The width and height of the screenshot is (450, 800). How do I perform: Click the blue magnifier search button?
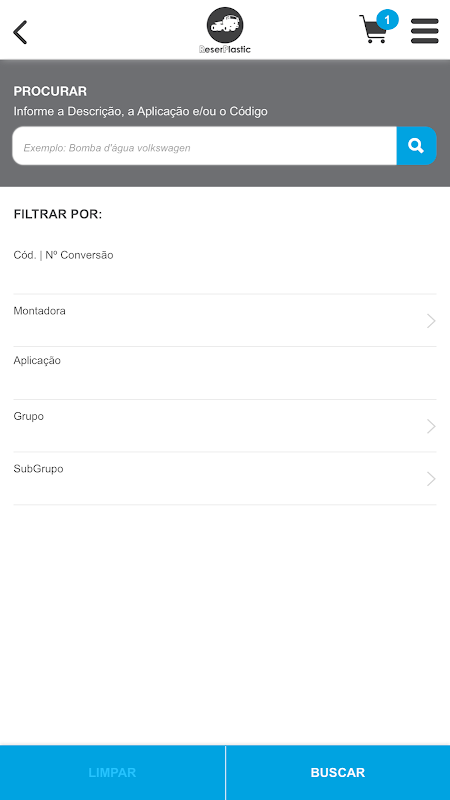pos(416,146)
